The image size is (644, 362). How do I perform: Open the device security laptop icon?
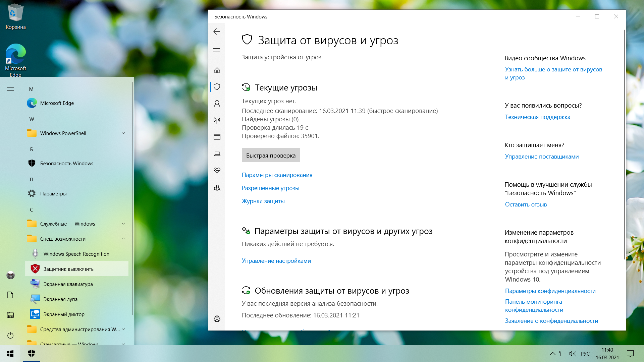tap(217, 154)
